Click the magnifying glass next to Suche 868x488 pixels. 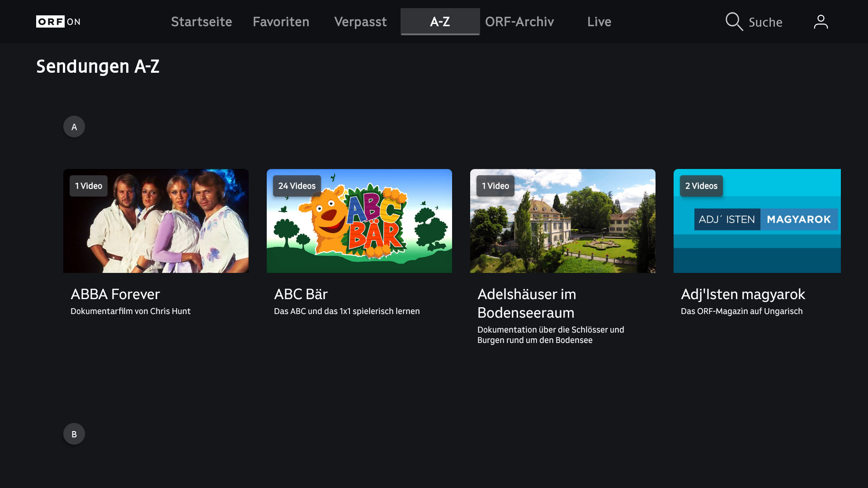[x=734, y=22]
